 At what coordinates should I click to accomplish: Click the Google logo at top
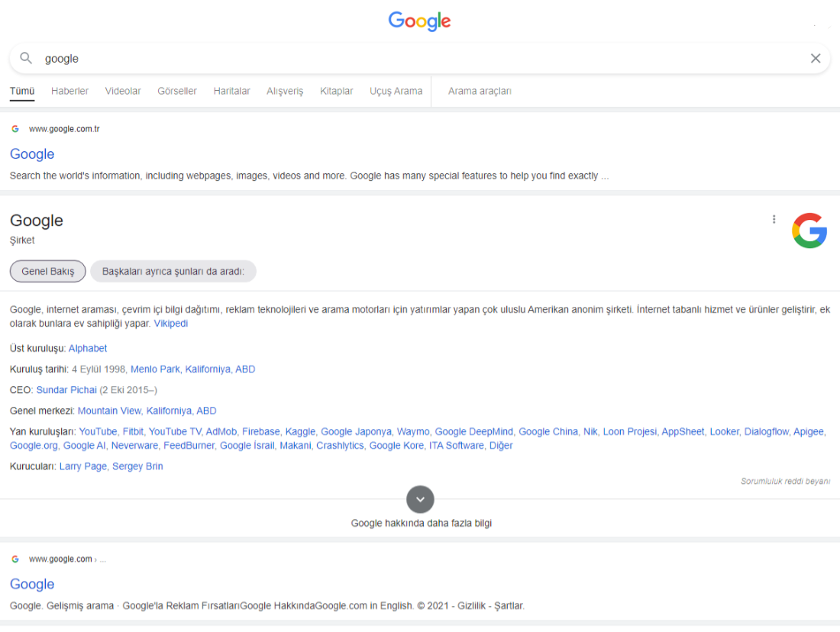tap(419, 21)
